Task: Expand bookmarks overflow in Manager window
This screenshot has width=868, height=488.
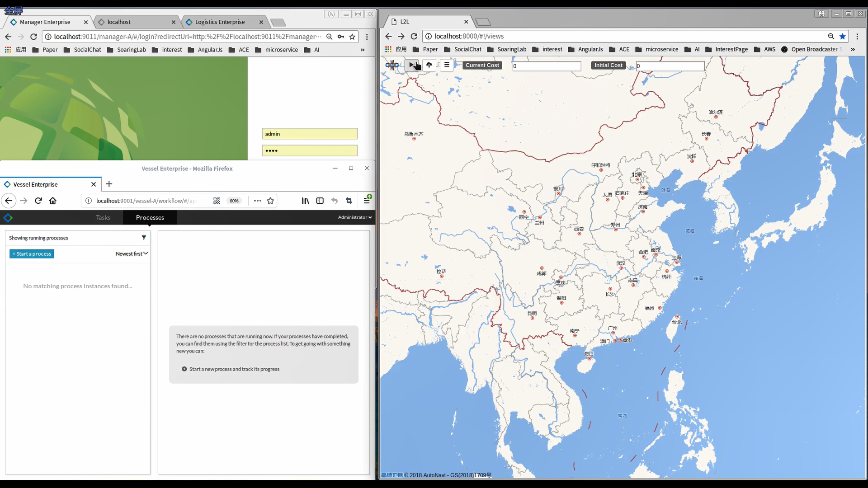Action: (362, 50)
